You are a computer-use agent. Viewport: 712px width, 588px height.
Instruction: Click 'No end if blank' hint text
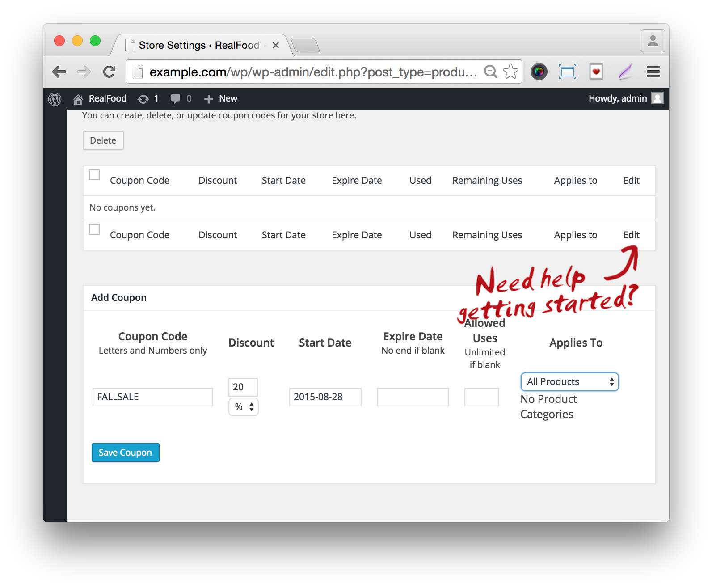[413, 351]
